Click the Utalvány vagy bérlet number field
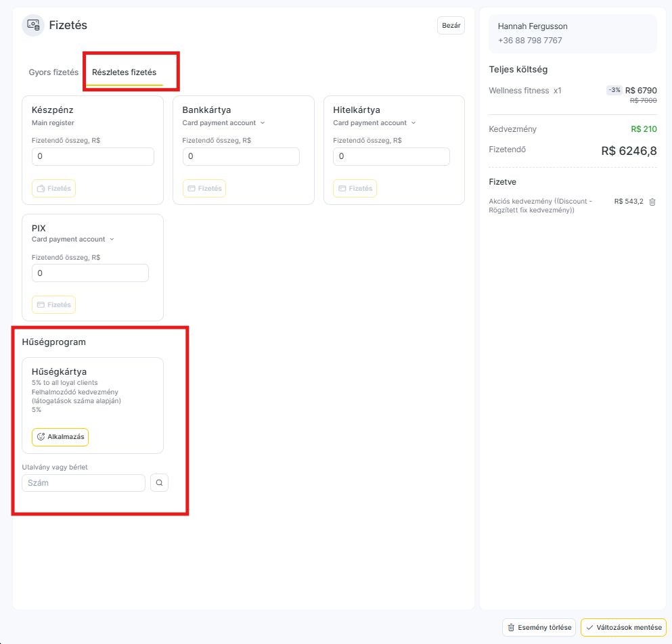This screenshot has height=644, width=672. (83, 483)
